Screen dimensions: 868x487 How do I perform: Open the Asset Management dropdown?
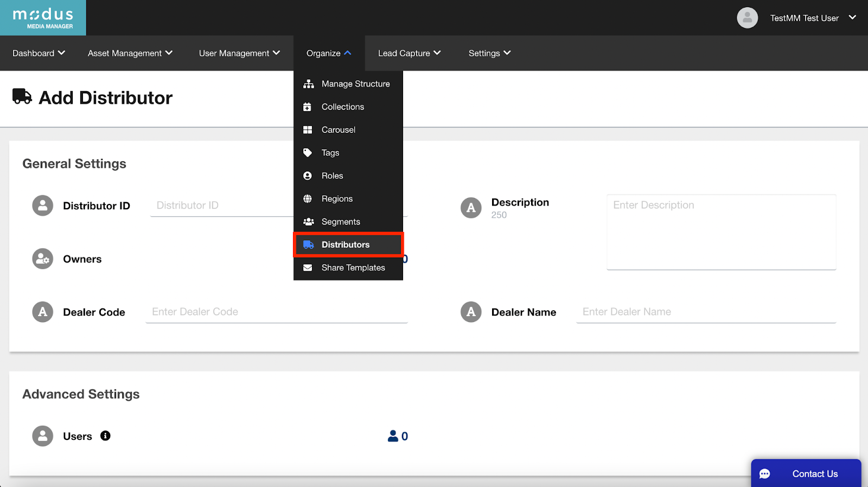[x=130, y=53]
